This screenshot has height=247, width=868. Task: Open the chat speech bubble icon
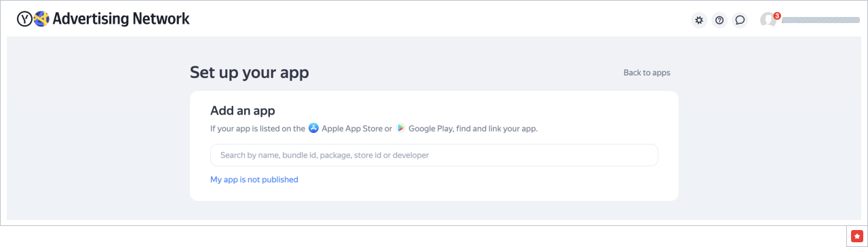pyautogui.click(x=740, y=20)
